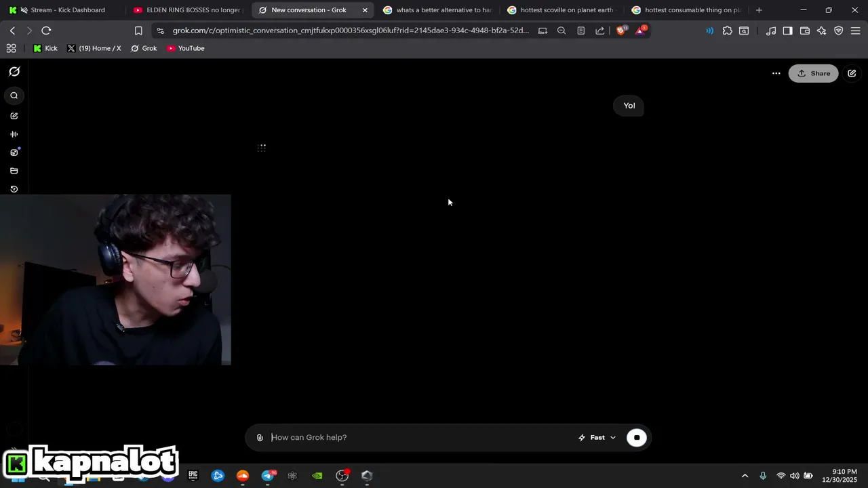Click the attach file paperclip icon
868x488 pixels.
(260, 438)
